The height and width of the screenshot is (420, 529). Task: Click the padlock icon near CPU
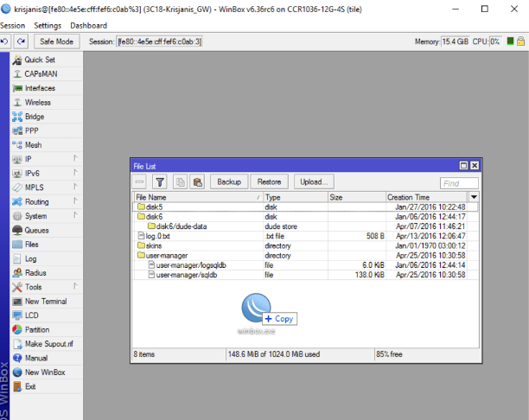click(520, 41)
